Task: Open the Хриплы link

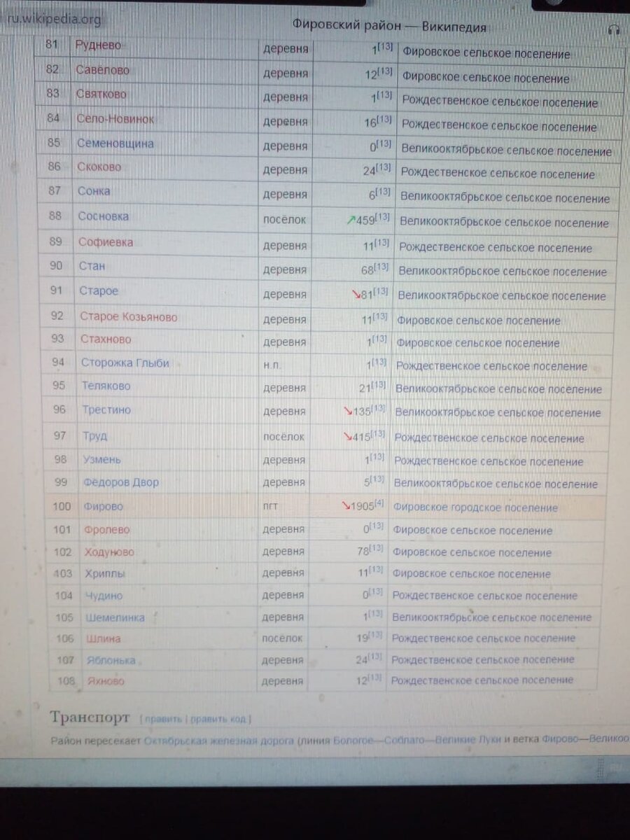Action: [x=105, y=573]
